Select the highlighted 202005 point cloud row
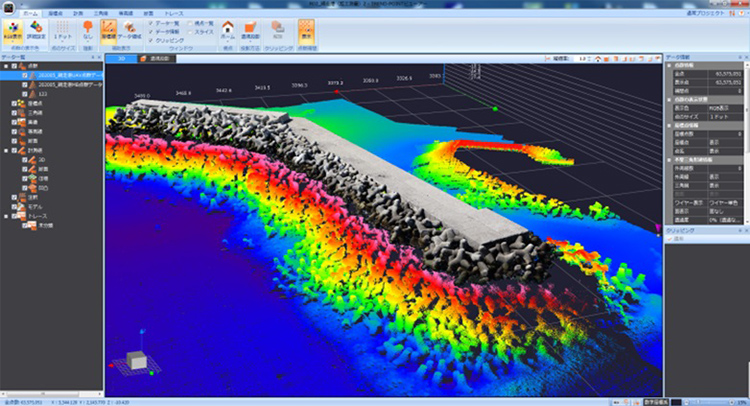 coord(51,76)
